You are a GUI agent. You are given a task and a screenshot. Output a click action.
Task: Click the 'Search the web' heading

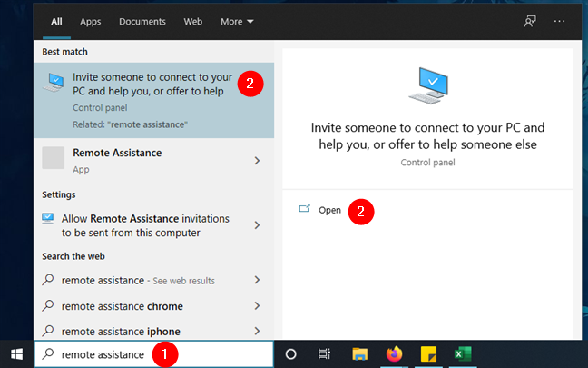coord(73,256)
